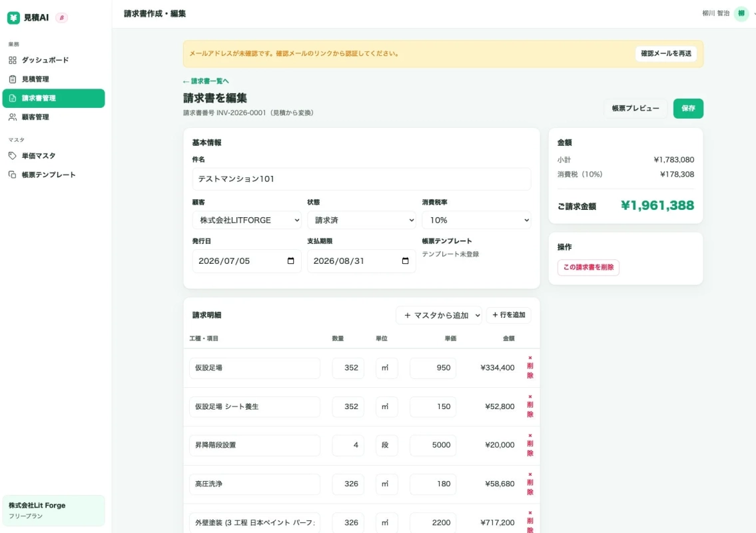Click item name field 昇降階段設置
The height and width of the screenshot is (533, 756).
tap(254, 445)
